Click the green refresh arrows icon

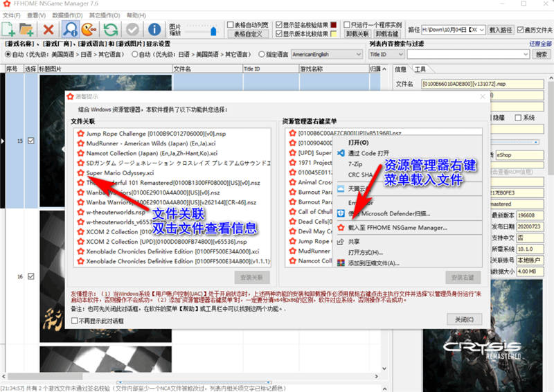(111, 29)
